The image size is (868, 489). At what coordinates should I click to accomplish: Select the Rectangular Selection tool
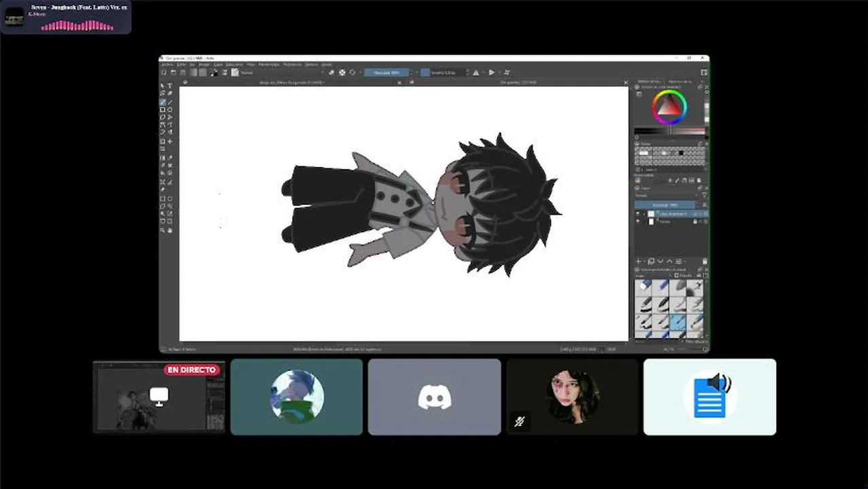pos(162,198)
